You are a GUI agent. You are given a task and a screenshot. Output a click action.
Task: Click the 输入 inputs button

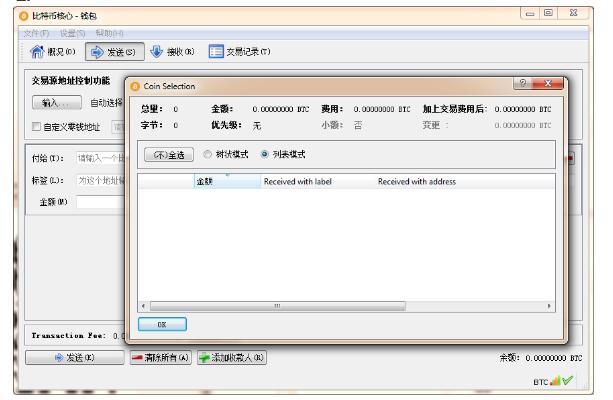57,103
